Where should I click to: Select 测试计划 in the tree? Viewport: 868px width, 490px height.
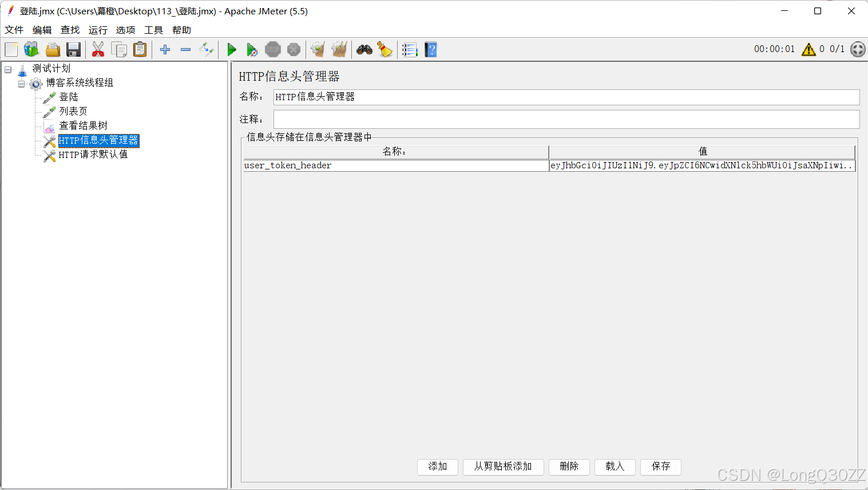51,69
